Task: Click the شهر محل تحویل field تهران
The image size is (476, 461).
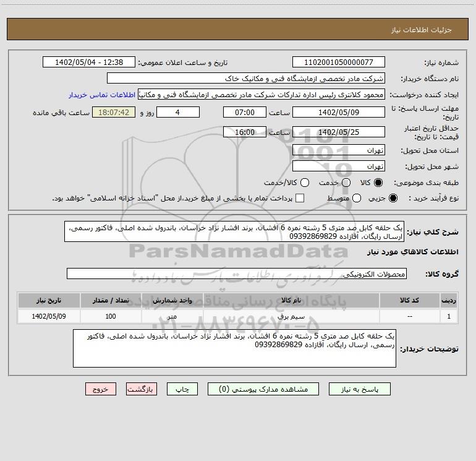Action: (339, 166)
